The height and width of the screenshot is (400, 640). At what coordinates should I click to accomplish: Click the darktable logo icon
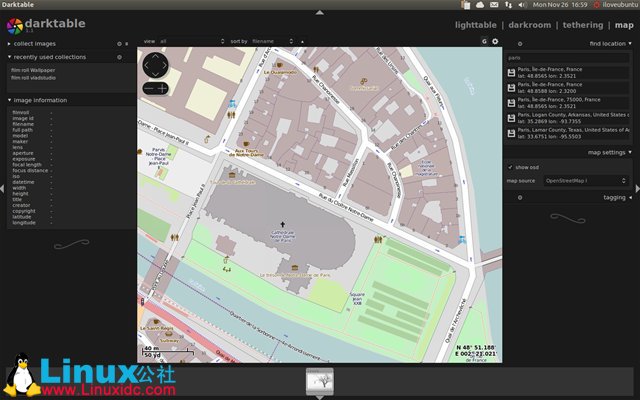click(x=15, y=26)
